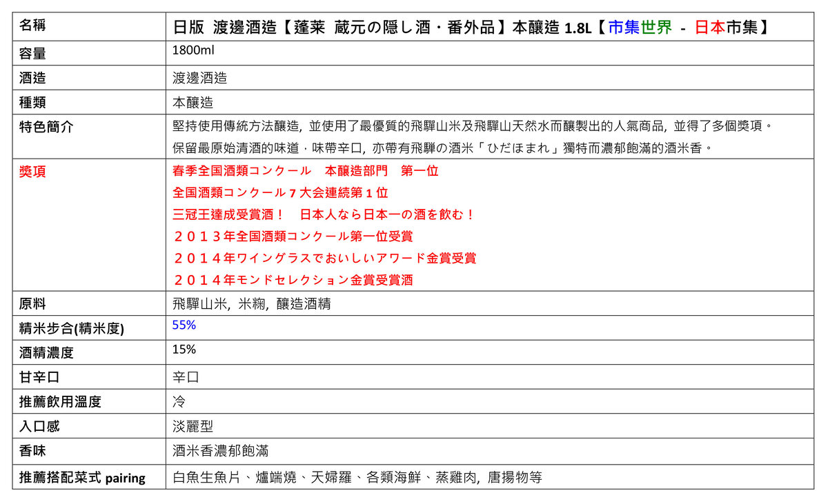
Task: Select the ingredients 飛驒山米, 米糊, 釀造酒精
Action: tap(251, 304)
